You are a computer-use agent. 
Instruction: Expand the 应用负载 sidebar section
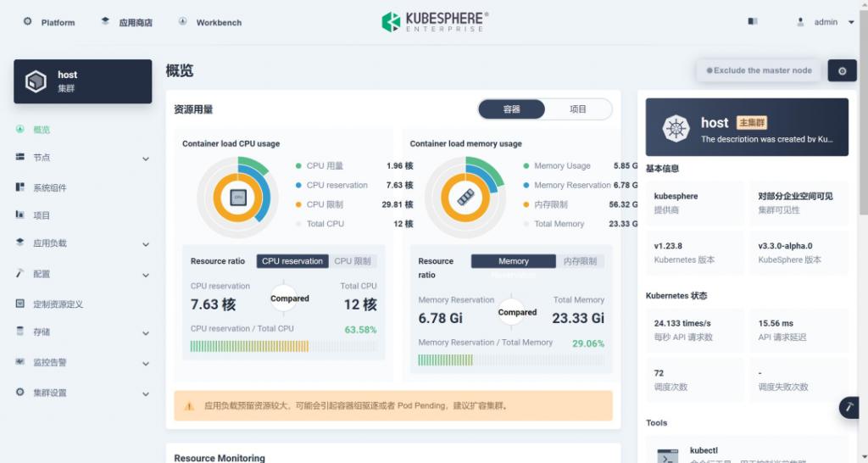tap(82, 243)
